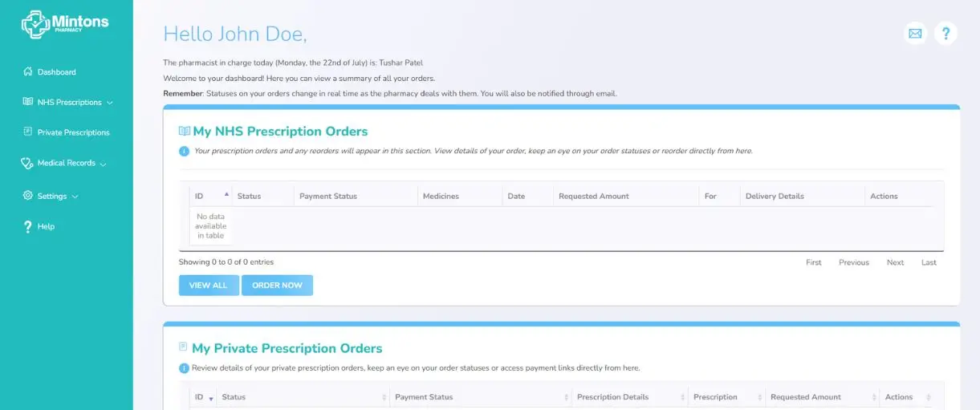
Task: Go to First page of NHS orders
Action: [814, 262]
